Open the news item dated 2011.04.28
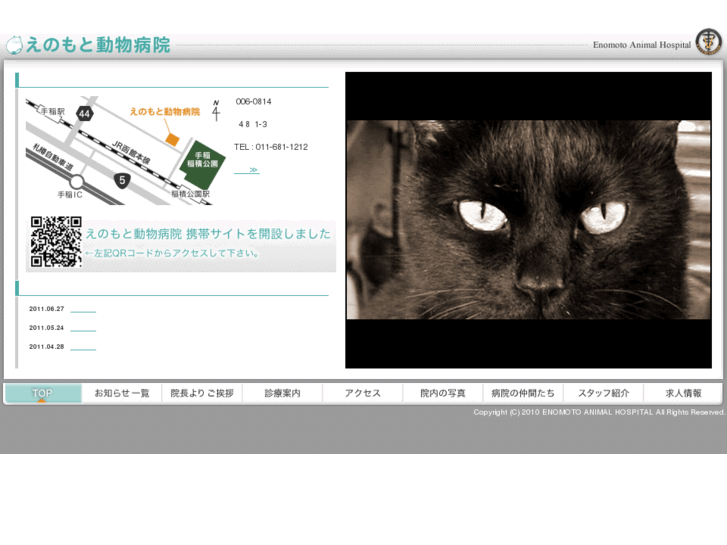 [83, 347]
